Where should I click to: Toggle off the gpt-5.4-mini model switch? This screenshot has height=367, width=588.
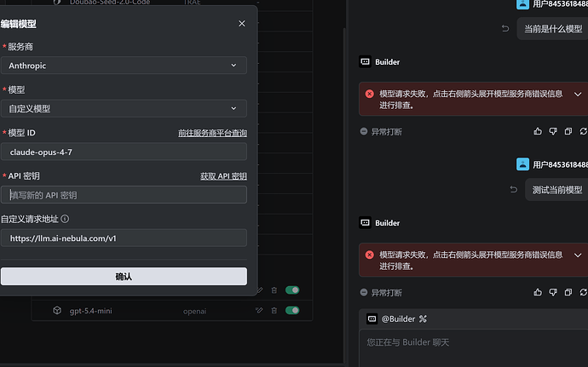click(x=292, y=311)
